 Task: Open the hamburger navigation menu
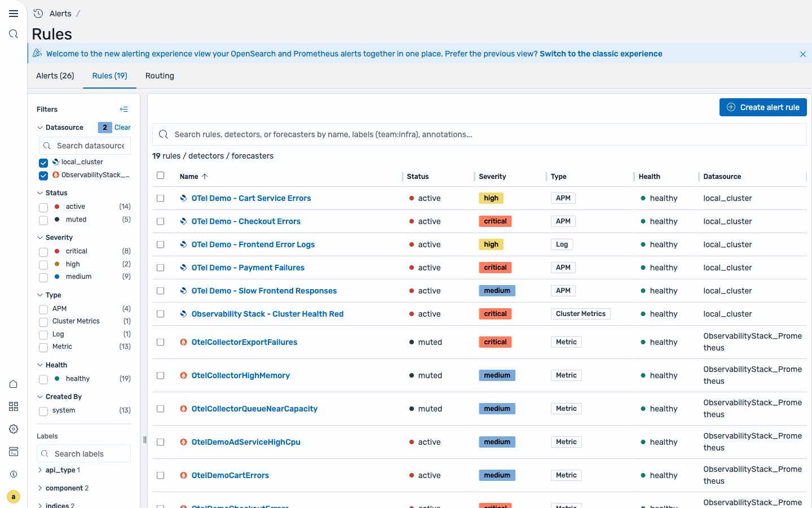[x=14, y=14]
